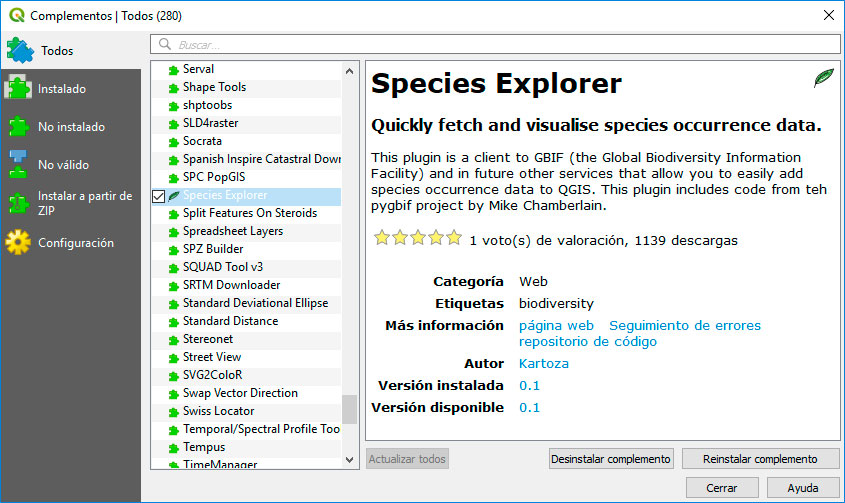Image resolution: width=845 pixels, height=503 pixels.
Task: Click the five-star rating of Species Explorer
Action: (418, 238)
